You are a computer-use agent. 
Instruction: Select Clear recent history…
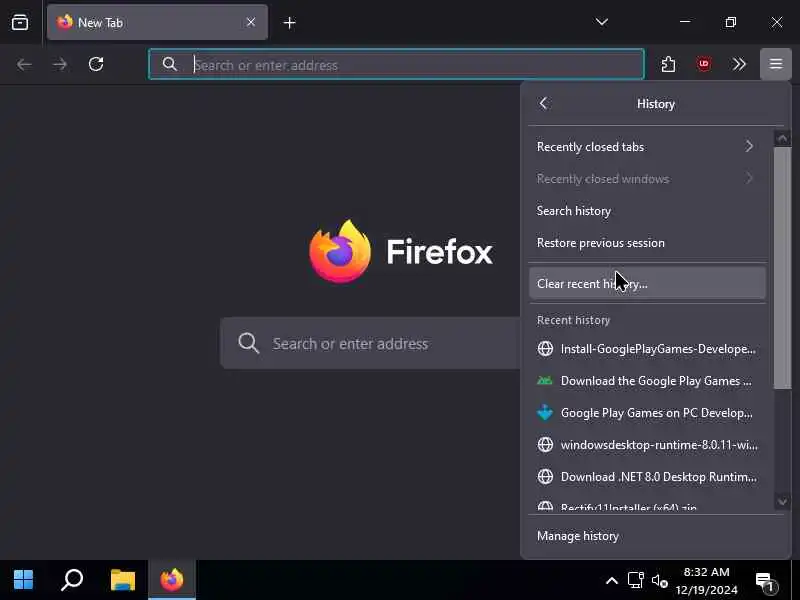pyautogui.click(x=647, y=284)
